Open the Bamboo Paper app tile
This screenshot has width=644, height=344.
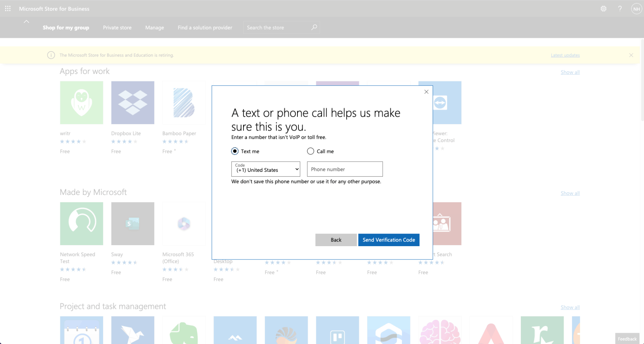[184, 103]
